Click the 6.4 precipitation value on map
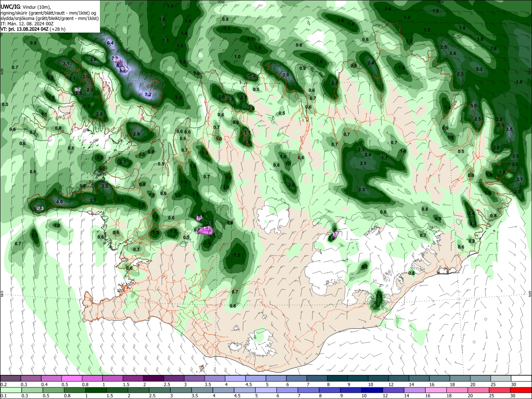Screen dimensions: 532x399 pos(110,43)
